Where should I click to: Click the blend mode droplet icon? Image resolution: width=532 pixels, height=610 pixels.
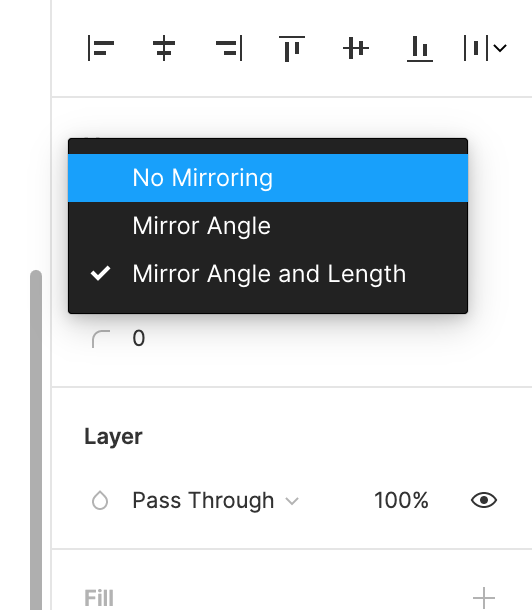click(x=100, y=500)
